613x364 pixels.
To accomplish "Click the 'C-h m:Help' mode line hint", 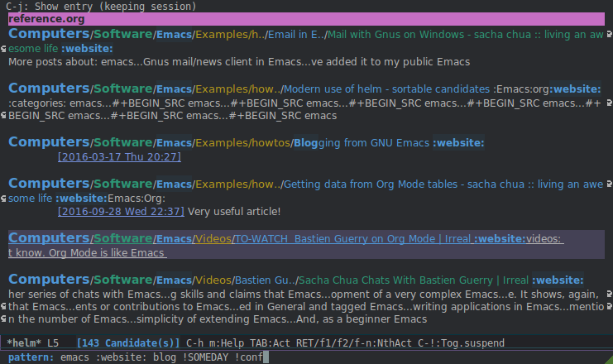I will pyautogui.click(x=214, y=343).
